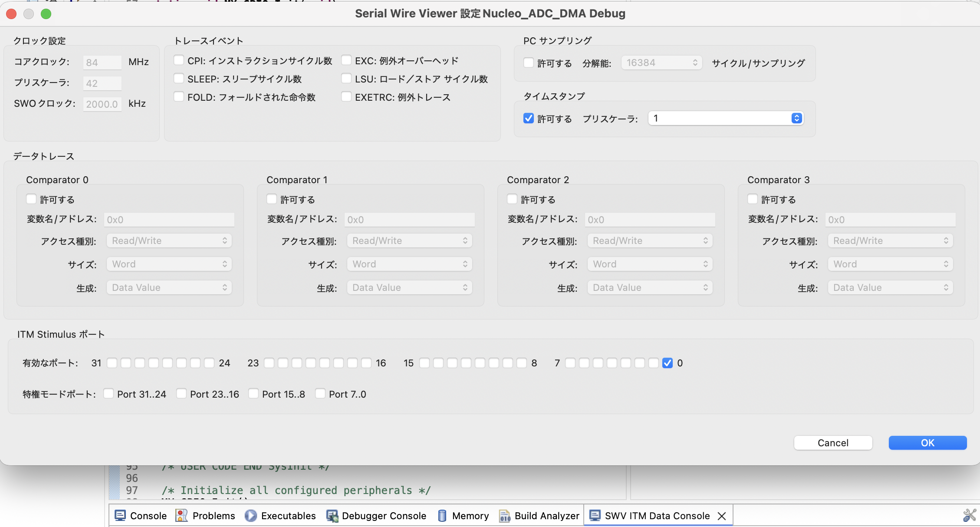Switch to the Debugger Console tab

click(x=384, y=515)
